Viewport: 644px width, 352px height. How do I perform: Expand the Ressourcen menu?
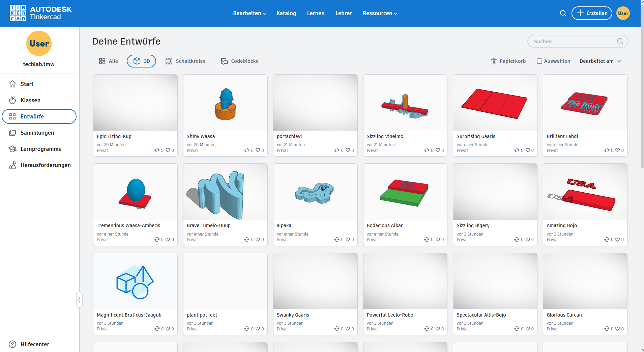pos(380,13)
